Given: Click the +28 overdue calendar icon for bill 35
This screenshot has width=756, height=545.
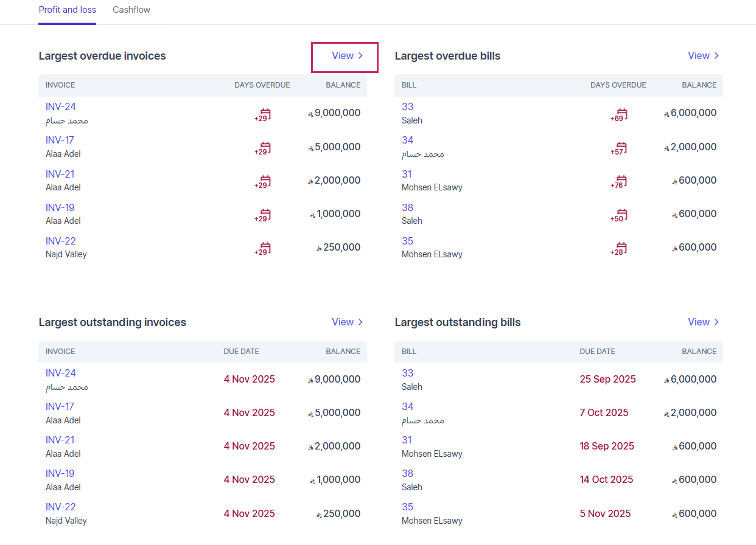Looking at the screenshot, I should pos(620,248).
